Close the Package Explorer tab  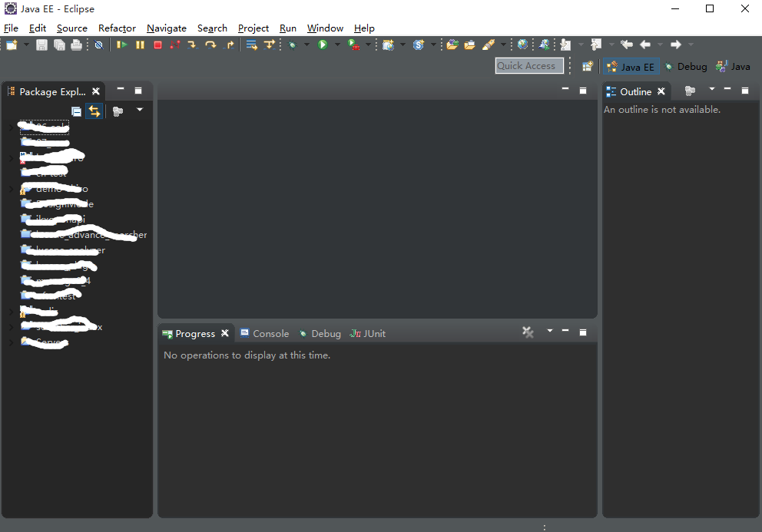coord(96,91)
